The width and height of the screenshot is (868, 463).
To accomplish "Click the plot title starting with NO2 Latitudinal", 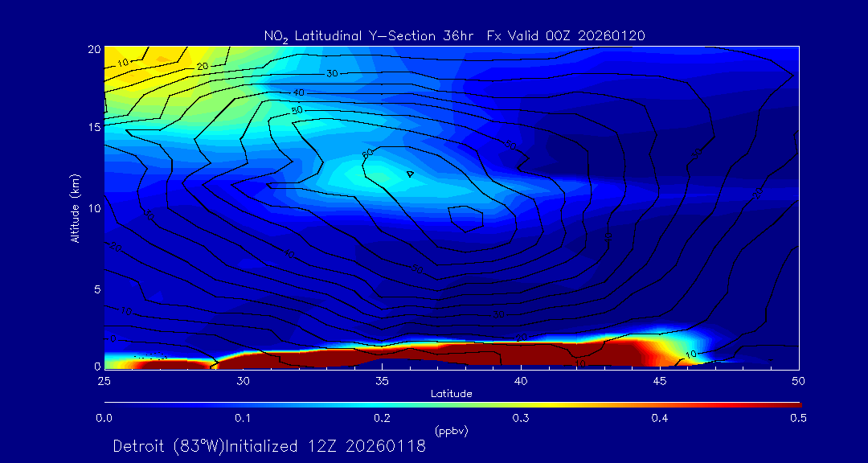I will (454, 35).
